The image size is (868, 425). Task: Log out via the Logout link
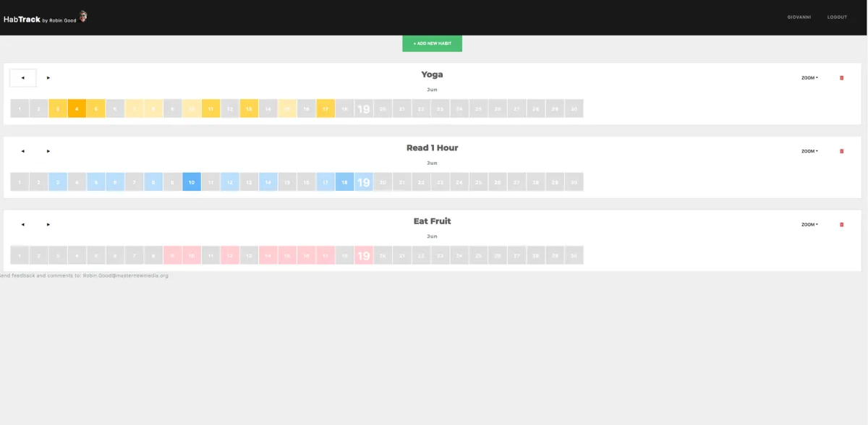[x=837, y=17]
